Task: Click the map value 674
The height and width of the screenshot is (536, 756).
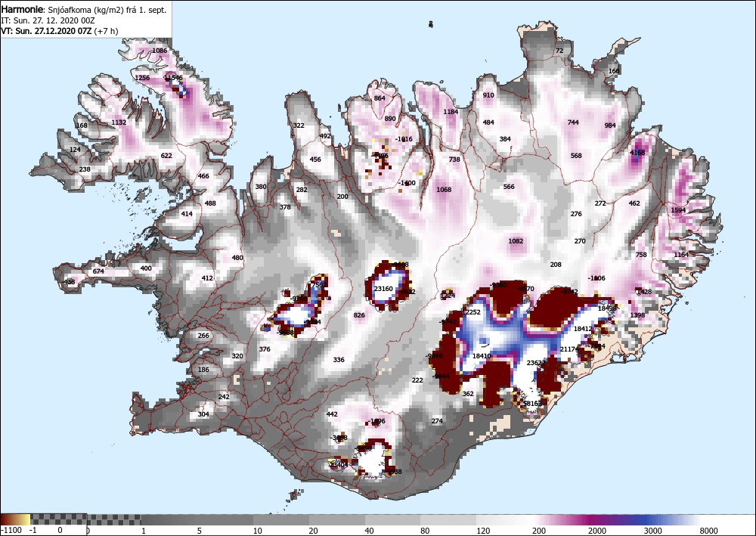Action: 98,271
